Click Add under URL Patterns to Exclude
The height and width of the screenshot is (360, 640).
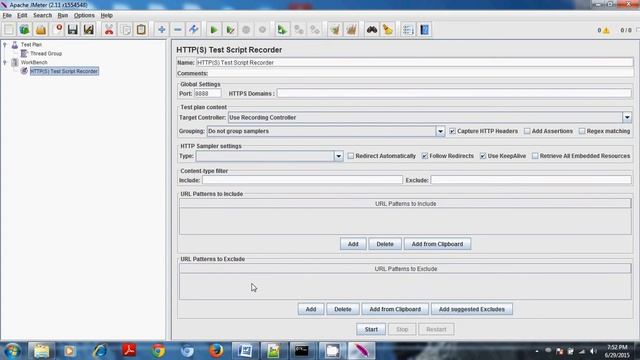(311, 309)
